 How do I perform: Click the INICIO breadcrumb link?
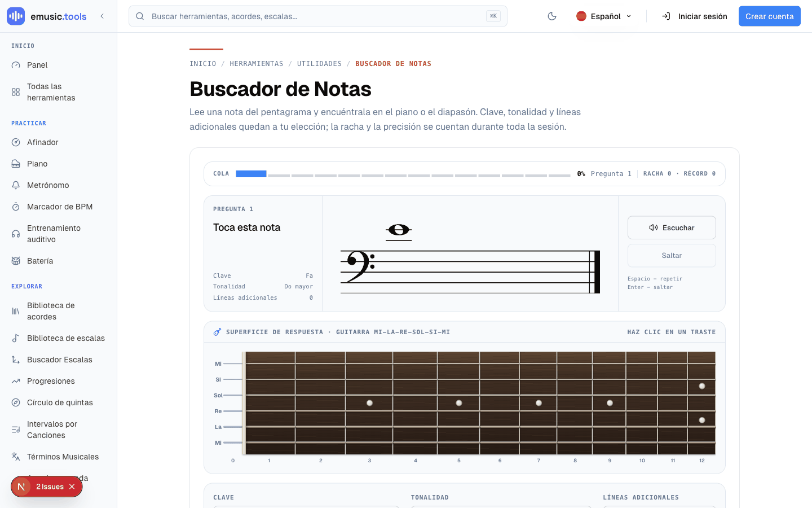202,64
